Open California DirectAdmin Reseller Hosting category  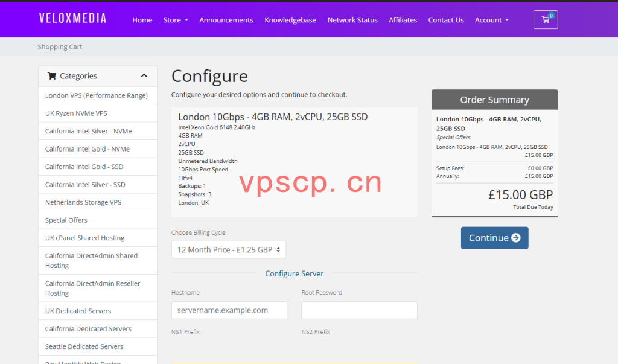tap(98, 288)
